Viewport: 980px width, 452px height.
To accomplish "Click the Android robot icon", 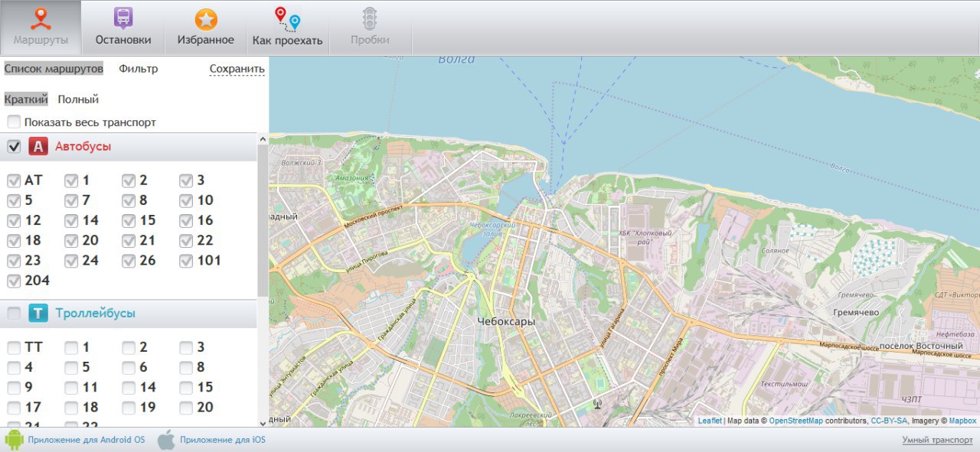I will pyautogui.click(x=14, y=440).
